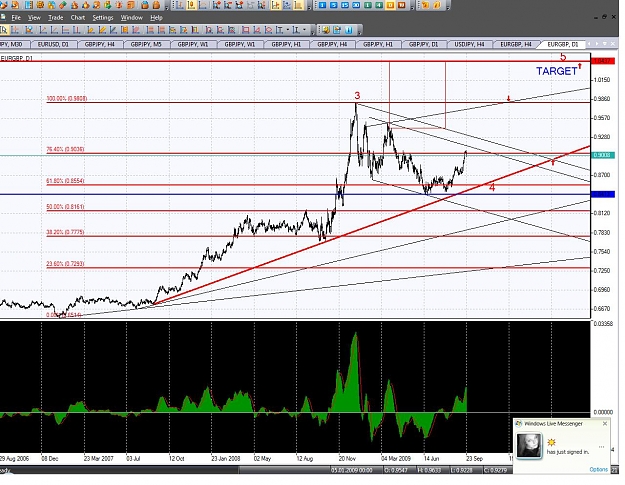Switch chart to bar chart type

pos(180,5)
